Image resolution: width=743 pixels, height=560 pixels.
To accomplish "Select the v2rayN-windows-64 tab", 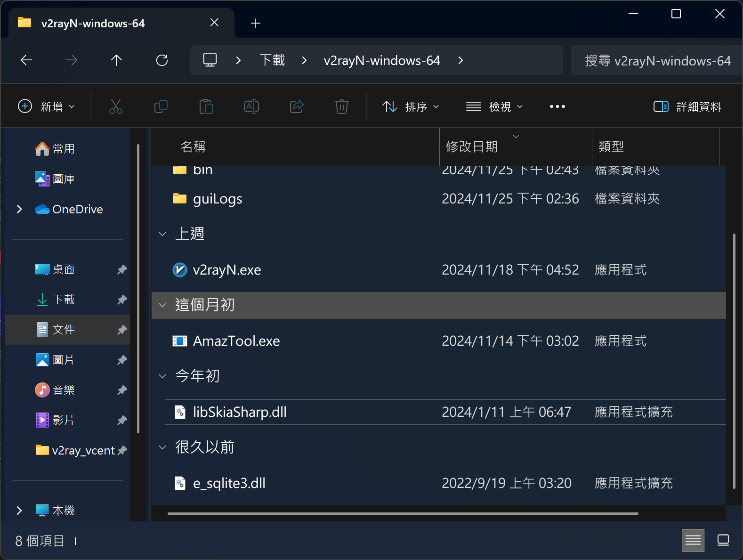I will 121,23.
